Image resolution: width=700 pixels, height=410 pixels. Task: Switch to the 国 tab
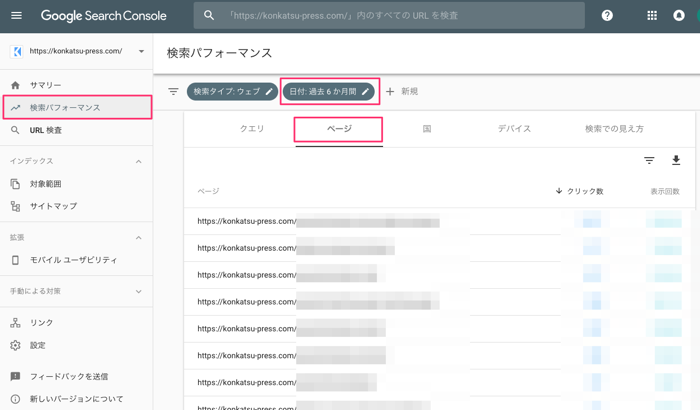427,129
